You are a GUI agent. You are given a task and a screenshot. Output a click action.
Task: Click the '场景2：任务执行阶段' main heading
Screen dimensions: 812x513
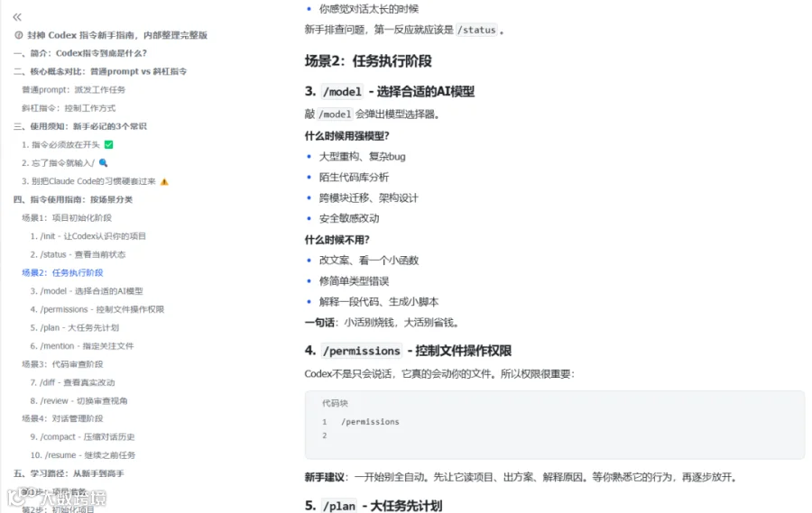click(368, 61)
